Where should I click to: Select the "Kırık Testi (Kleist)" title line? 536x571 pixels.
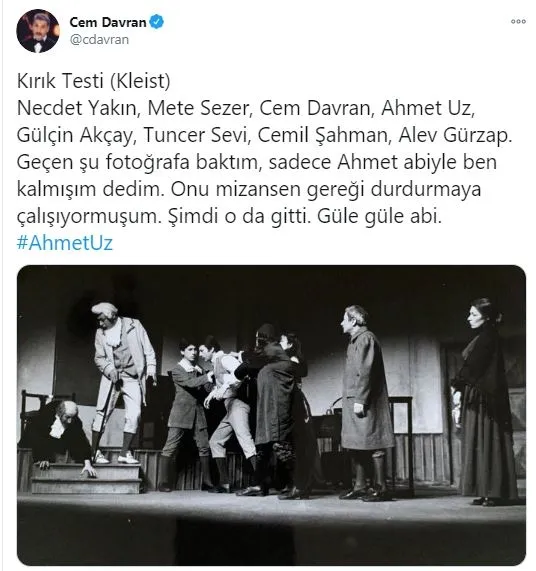pyautogui.click(x=94, y=81)
